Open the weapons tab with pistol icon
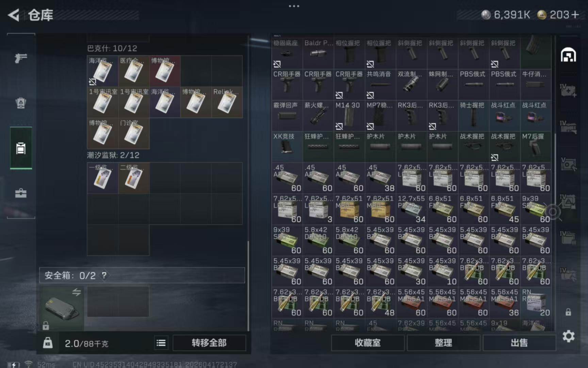The width and height of the screenshot is (588, 368). [21, 58]
